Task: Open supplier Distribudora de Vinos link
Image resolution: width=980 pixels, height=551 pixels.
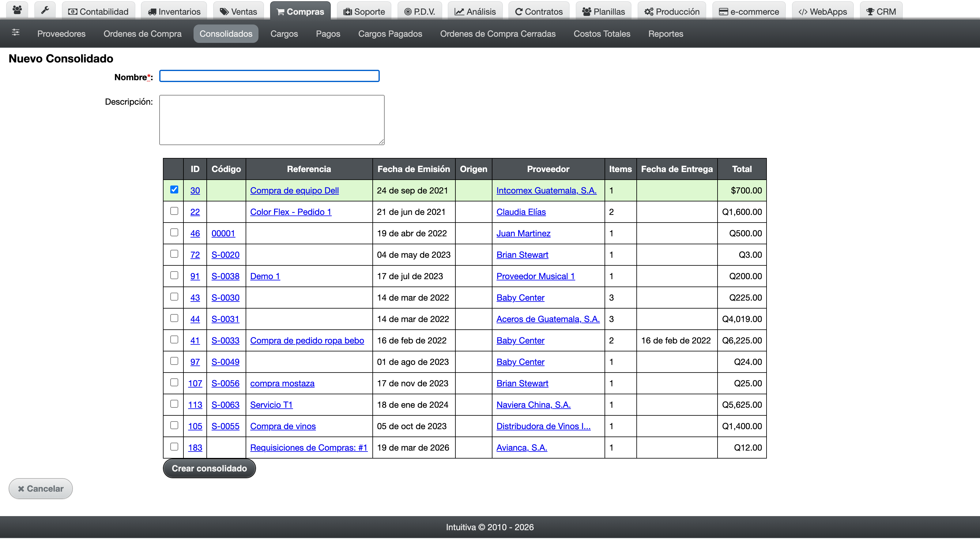Action: click(x=543, y=426)
